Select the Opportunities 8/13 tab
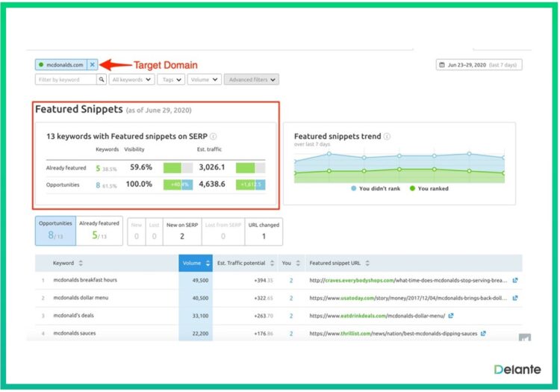Screen dimensions: 560x392 pyautogui.click(x=55, y=231)
